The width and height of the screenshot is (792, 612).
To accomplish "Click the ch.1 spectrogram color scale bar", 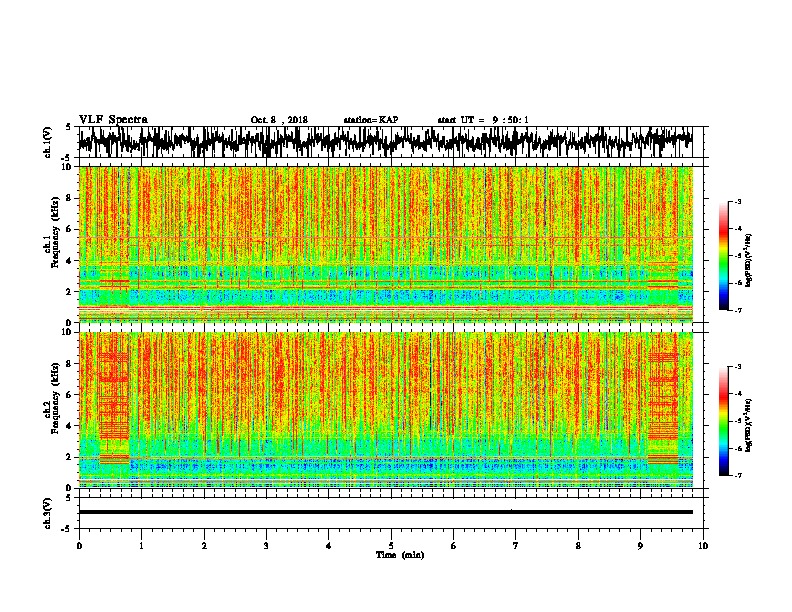I will click(x=724, y=256).
